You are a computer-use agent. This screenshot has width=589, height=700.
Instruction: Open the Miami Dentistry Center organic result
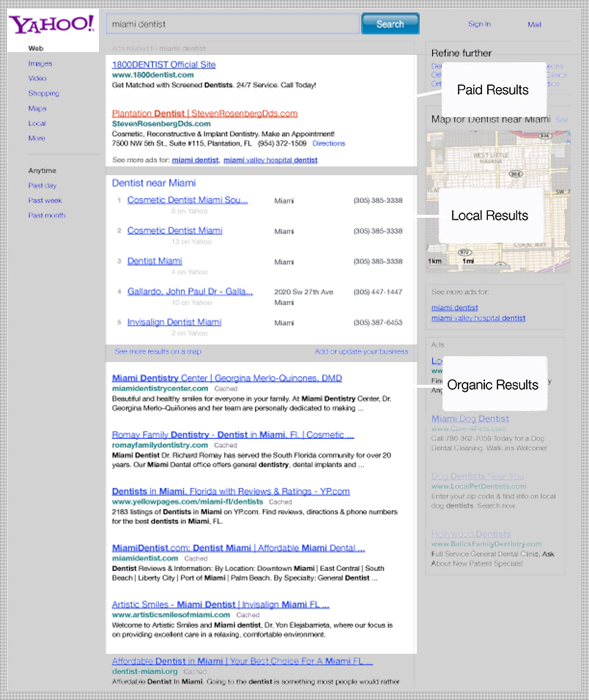226,378
